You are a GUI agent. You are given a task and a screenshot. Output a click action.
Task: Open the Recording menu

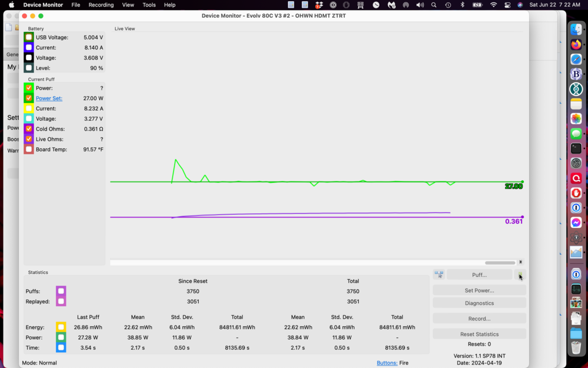(x=101, y=5)
